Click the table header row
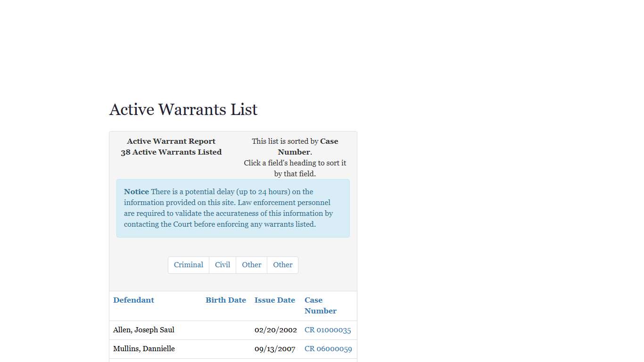This screenshot has height=362, width=644. 233,305
